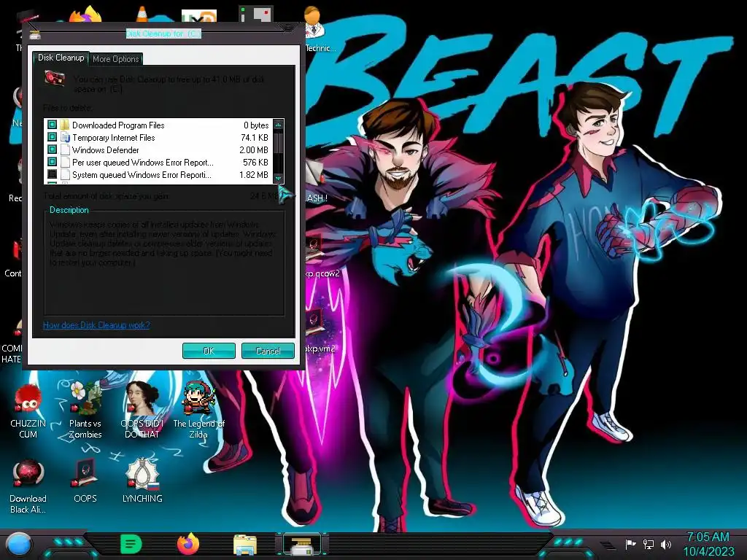Viewport: 747px width, 560px height.
Task: Click Cancel in the Disk Cleanup dialog
Action: coord(268,351)
